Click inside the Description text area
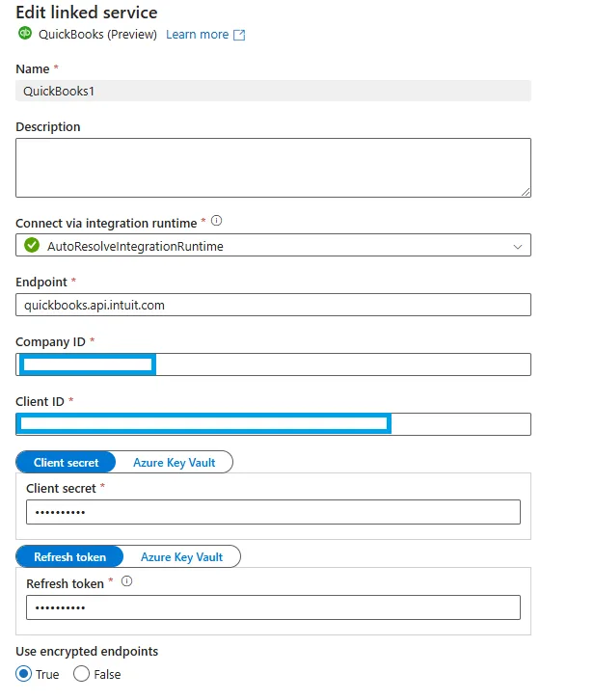The image size is (595, 700). [273, 168]
